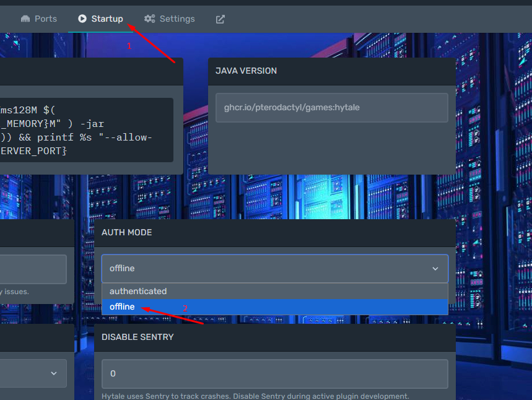Click the Disable Sentry value field

274,374
